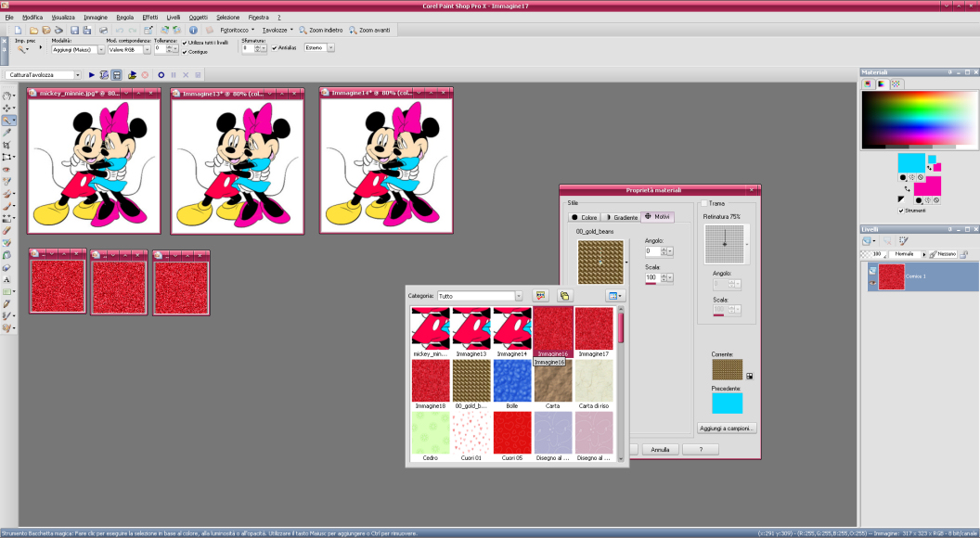Viewport: 980px width, 538px height.
Task: Swap foreground and background materials
Action: pyautogui.click(x=907, y=187)
